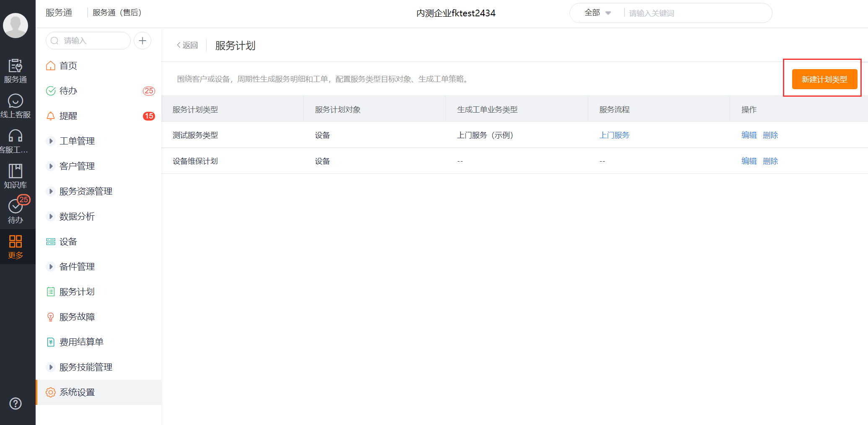Click the plus add button

click(143, 41)
